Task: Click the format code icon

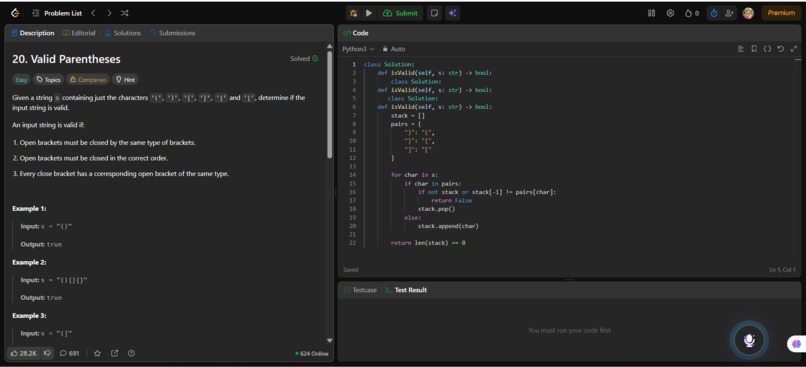Action: pos(741,49)
